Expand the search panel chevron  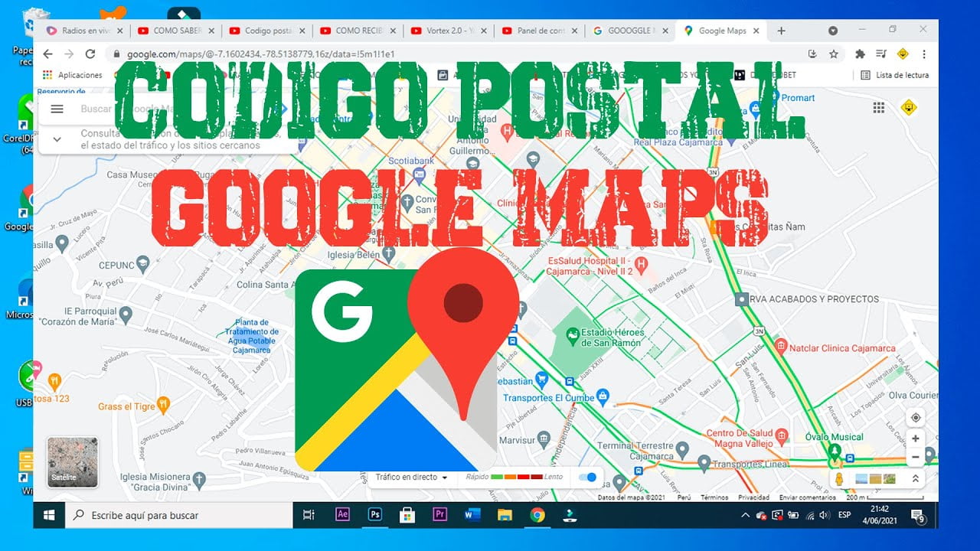[57, 139]
